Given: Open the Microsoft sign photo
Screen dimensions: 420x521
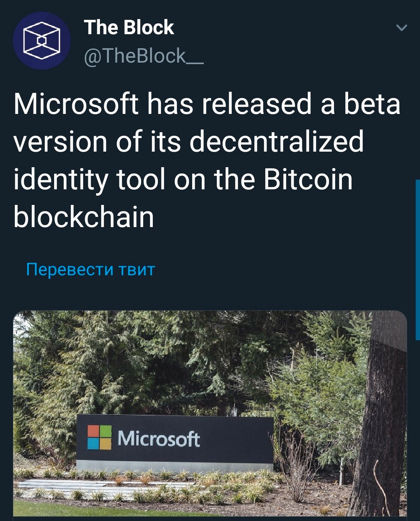Looking at the screenshot, I should click(x=210, y=413).
